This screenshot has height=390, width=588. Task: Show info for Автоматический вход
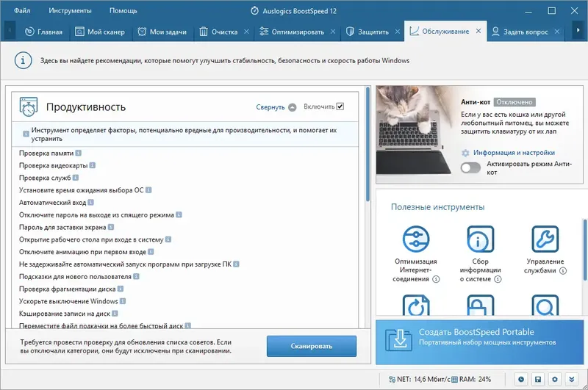tap(90, 202)
